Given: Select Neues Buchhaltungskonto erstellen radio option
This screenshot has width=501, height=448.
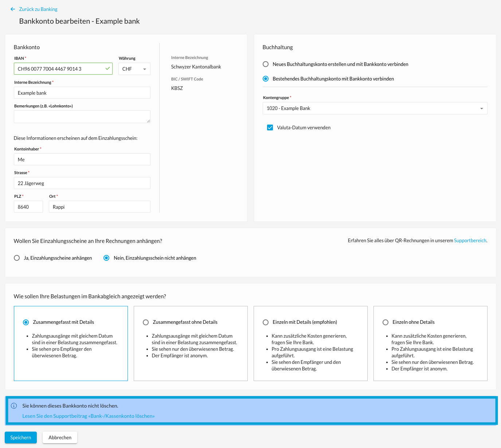Looking at the screenshot, I should click(266, 64).
